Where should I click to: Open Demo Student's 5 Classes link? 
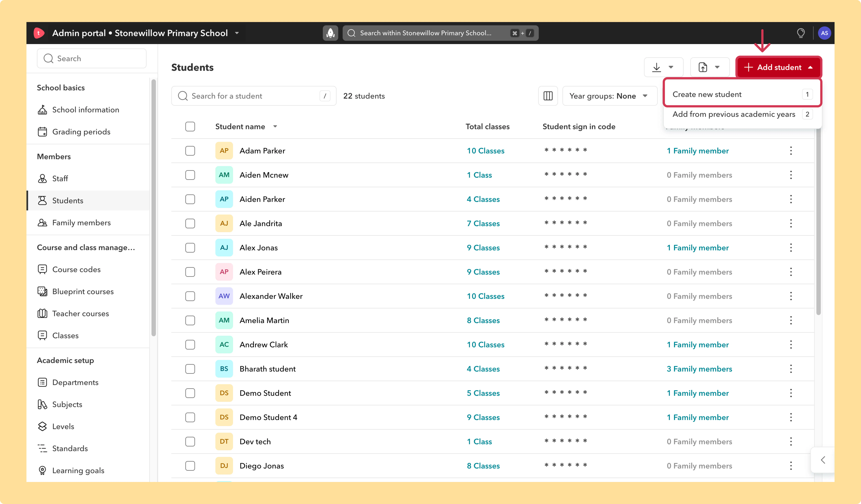[x=483, y=393]
